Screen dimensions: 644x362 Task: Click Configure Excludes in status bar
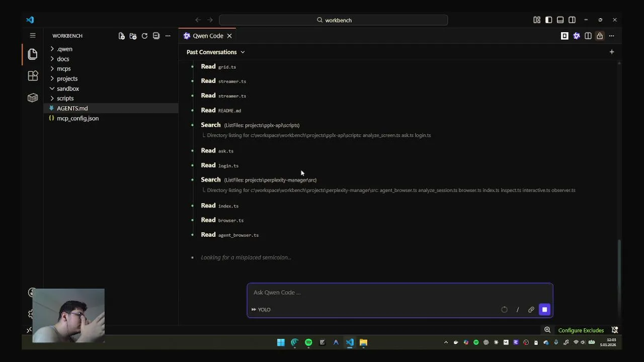tap(581, 330)
